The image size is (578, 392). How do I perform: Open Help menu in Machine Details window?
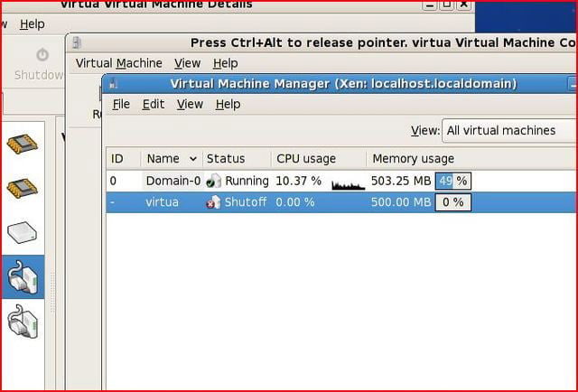click(33, 24)
